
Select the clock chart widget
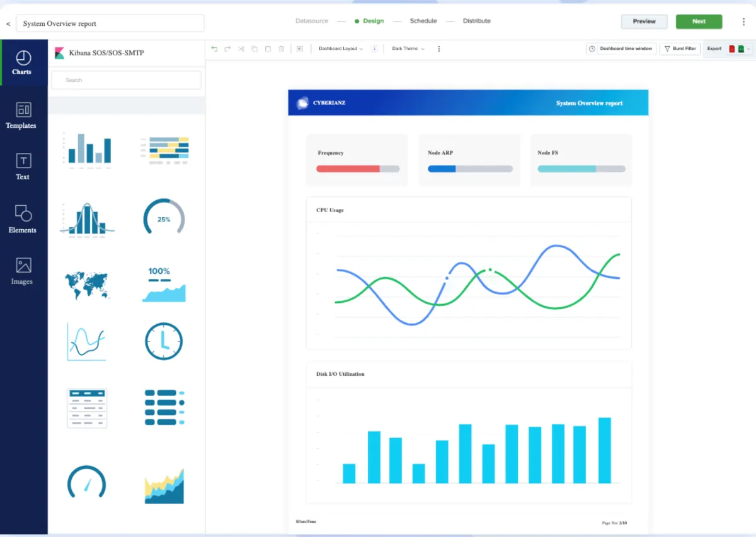(164, 342)
